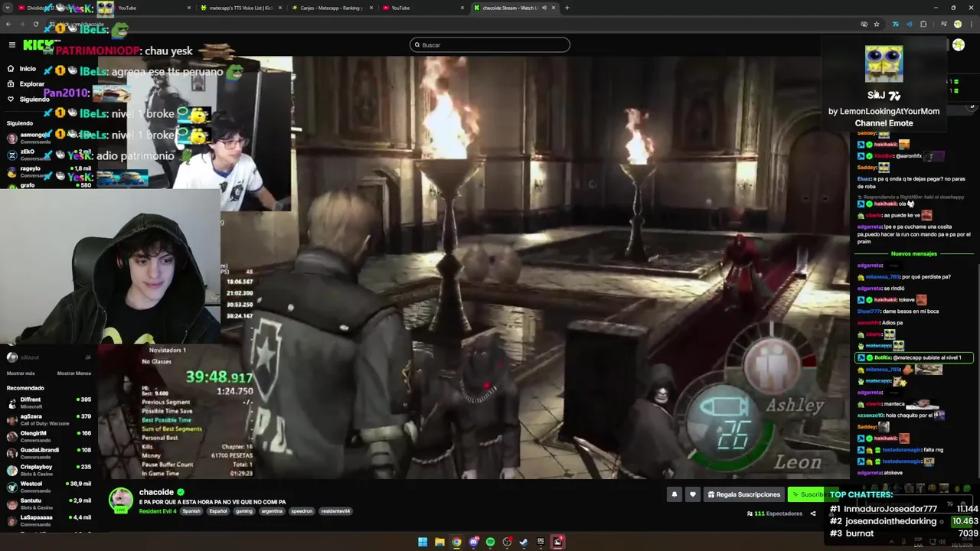Select the Español tag
This screenshot has height=551, width=980.
[x=218, y=511]
